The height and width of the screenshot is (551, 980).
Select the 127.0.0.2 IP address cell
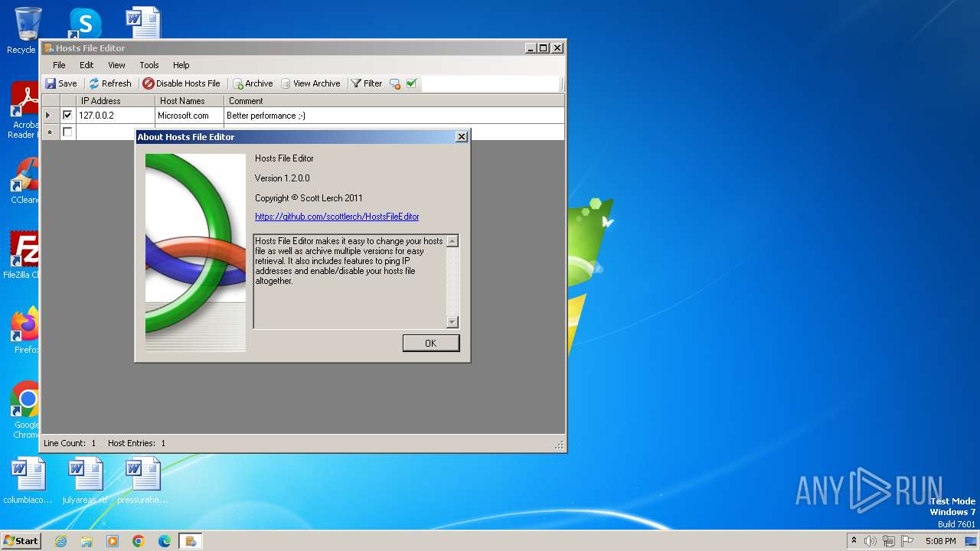point(116,116)
